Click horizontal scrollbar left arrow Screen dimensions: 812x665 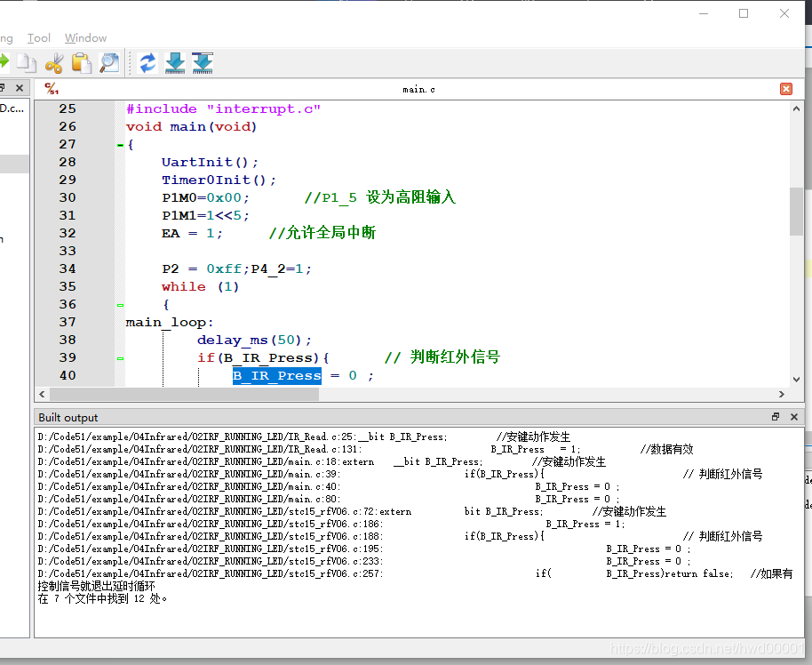pos(42,394)
